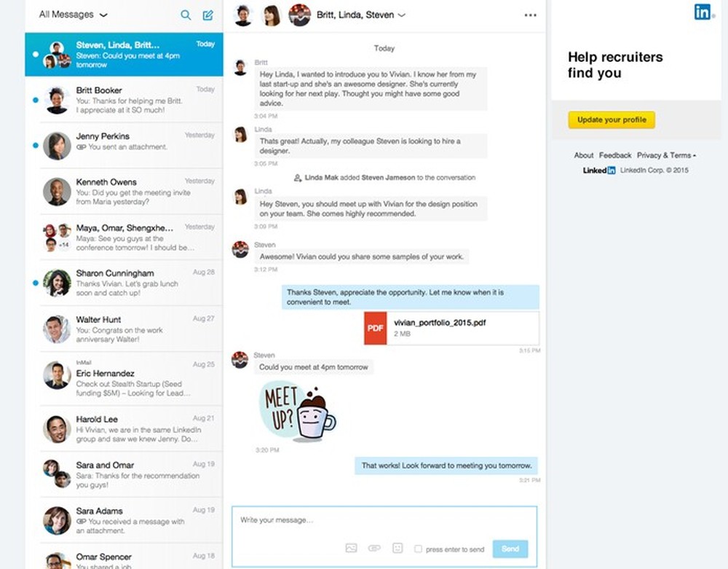This screenshot has height=569, width=728.
Task: Click the LinkedIn logo in the ad panel
Action: point(703,12)
